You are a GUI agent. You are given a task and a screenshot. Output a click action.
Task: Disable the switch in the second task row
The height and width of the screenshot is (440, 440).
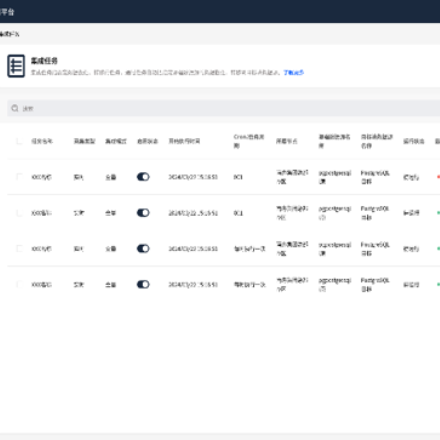[143, 213]
